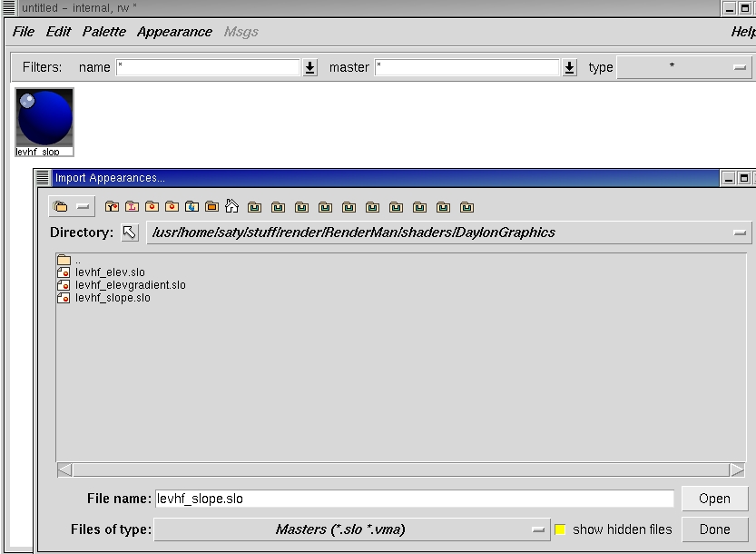This screenshot has height=554, width=756.
Task: Click the master filter text field
Action: [466, 67]
